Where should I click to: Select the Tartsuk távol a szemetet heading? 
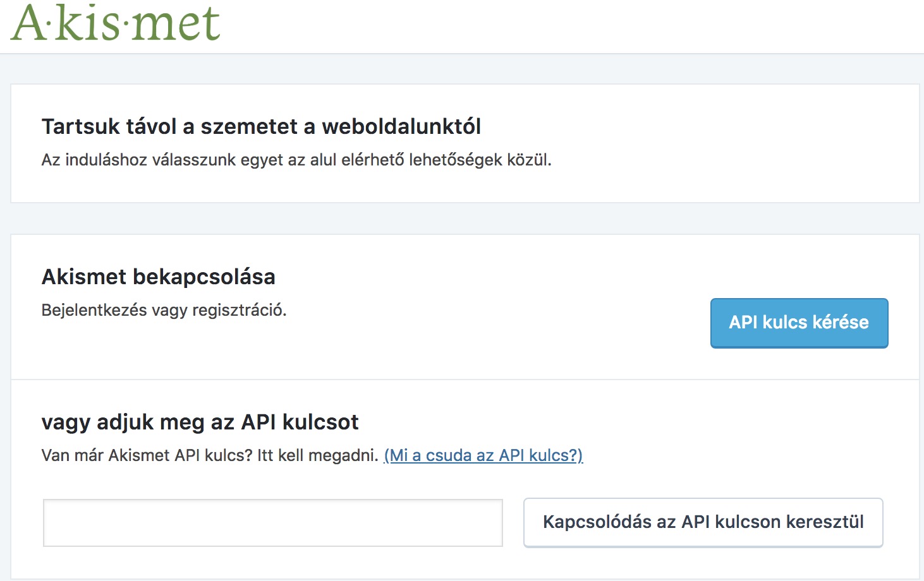point(261,126)
